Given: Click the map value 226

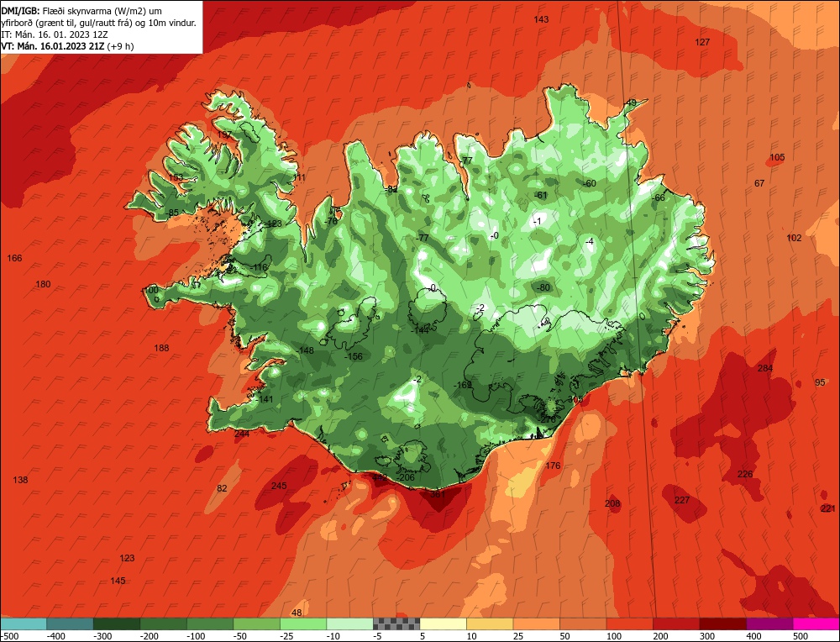Looking at the screenshot, I should coord(745,474).
